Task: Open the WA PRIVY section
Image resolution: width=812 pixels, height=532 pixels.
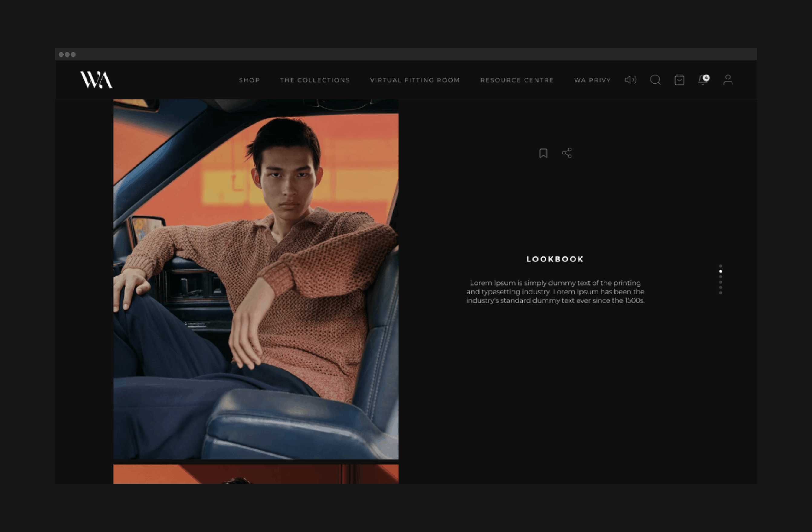Action: click(x=592, y=80)
